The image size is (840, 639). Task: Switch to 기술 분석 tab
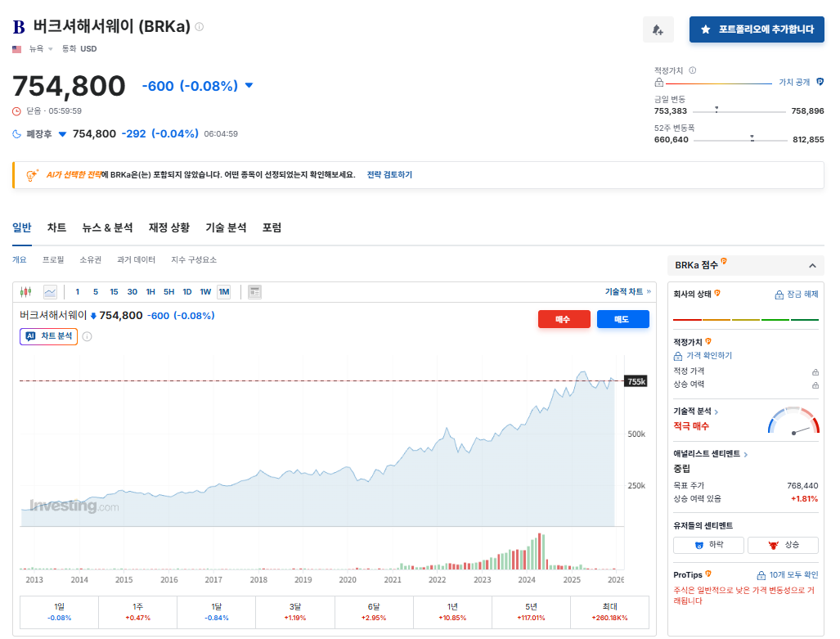click(x=226, y=227)
